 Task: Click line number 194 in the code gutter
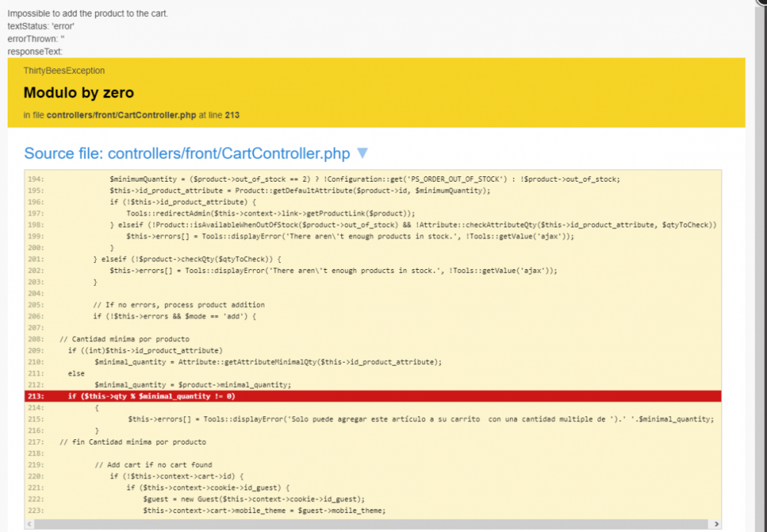coord(35,179)
